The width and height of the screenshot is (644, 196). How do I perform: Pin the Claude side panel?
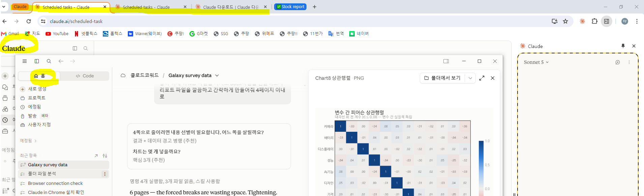623,46
